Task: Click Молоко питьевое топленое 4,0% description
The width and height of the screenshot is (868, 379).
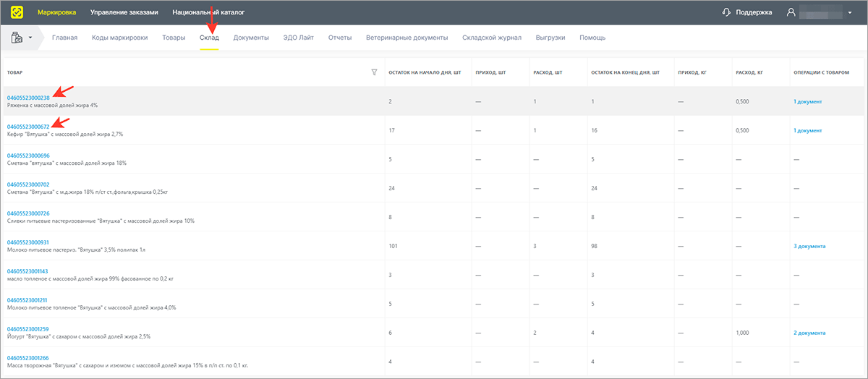Action: coord(91,308)
